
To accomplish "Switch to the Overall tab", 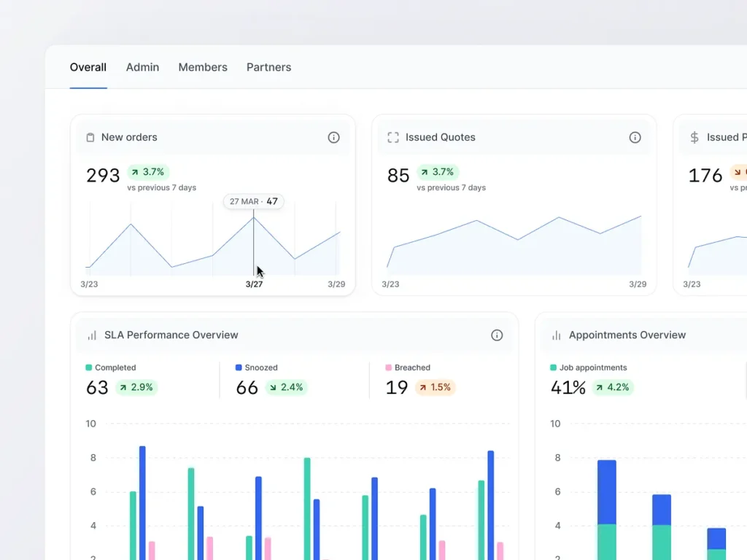I will pos(88,67).
